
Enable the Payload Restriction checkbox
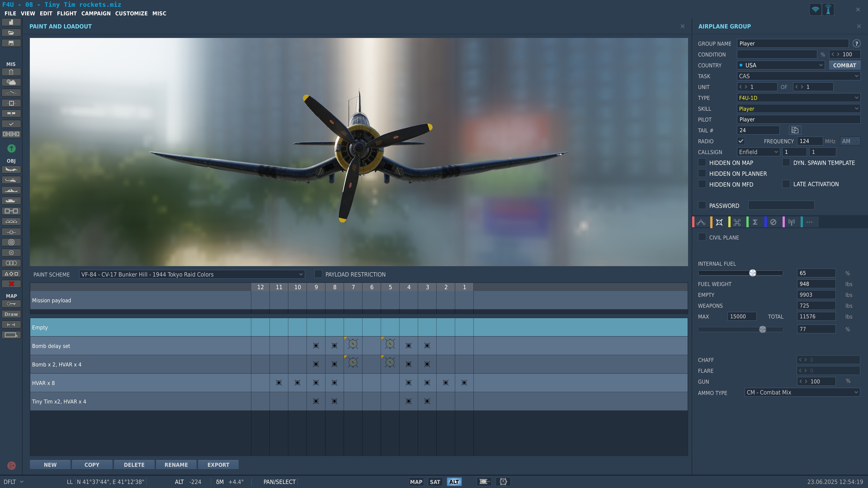point(318,274)
